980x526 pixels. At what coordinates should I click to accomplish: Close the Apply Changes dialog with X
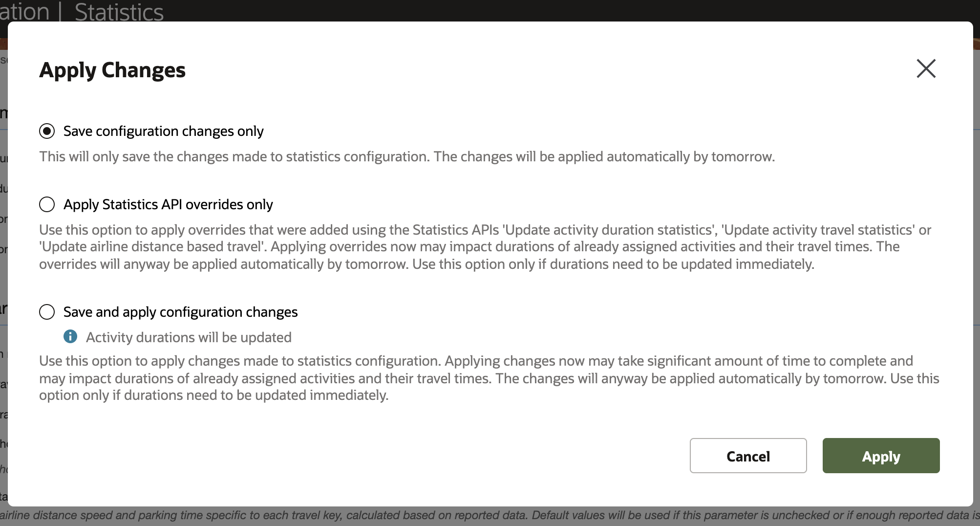click(926, 69)
